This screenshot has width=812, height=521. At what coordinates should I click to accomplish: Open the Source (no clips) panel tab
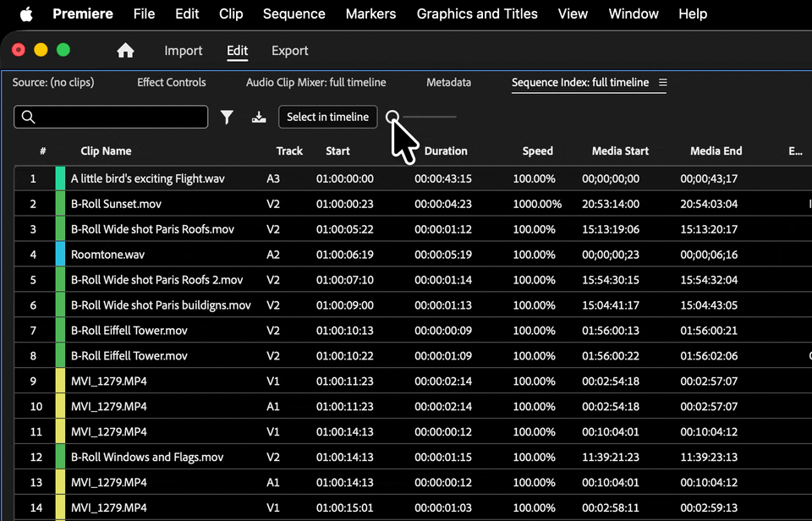point(53,82)
